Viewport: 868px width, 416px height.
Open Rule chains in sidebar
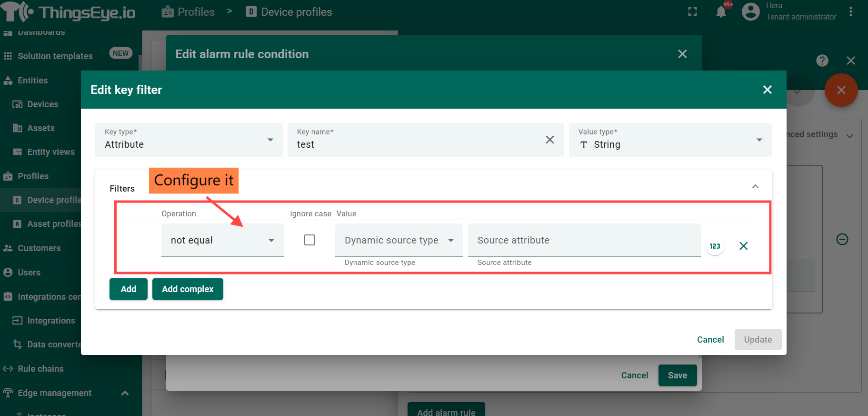pos(40,369)
